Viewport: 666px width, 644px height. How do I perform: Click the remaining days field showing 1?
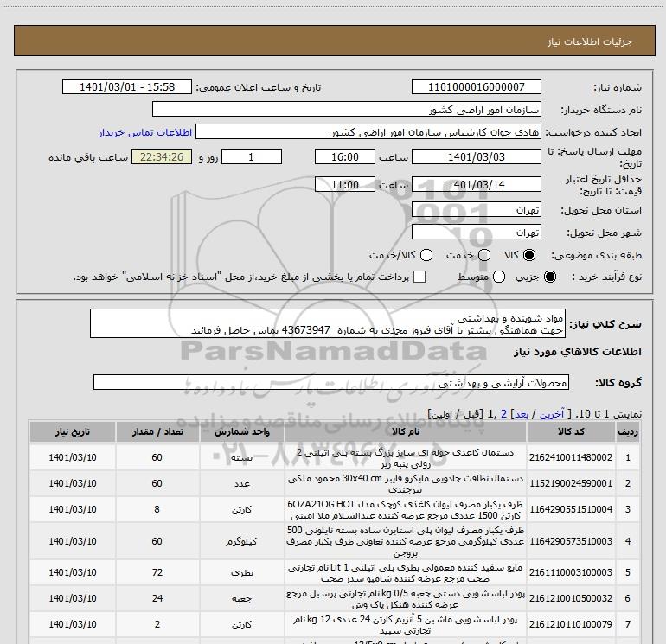pyautogui.click(x=252, y=156)
